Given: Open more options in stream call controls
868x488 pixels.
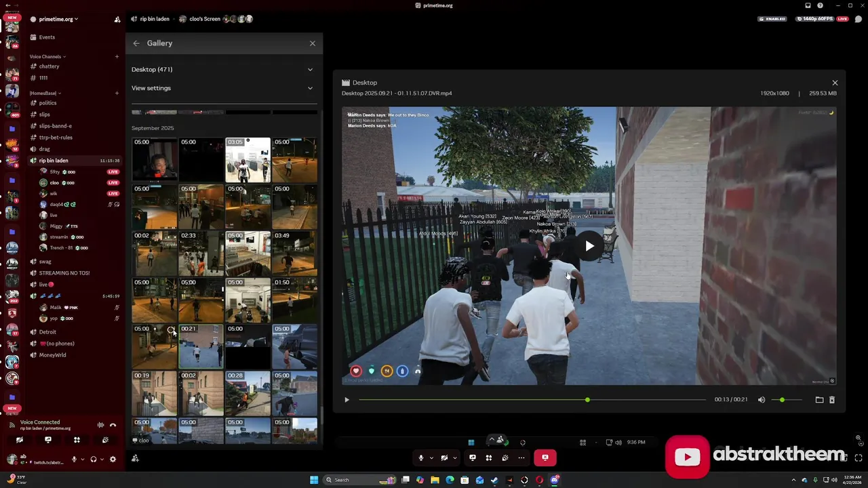Looking at the screenshot, I should pyautogui.click(x=521, y=458).
